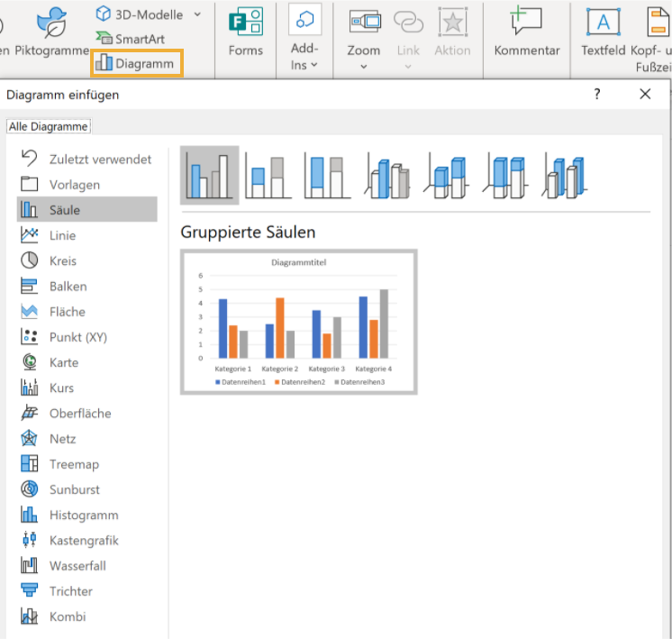The image size is (672, 639).
Task: Select the Balken chart category
Action: point(86,286)
